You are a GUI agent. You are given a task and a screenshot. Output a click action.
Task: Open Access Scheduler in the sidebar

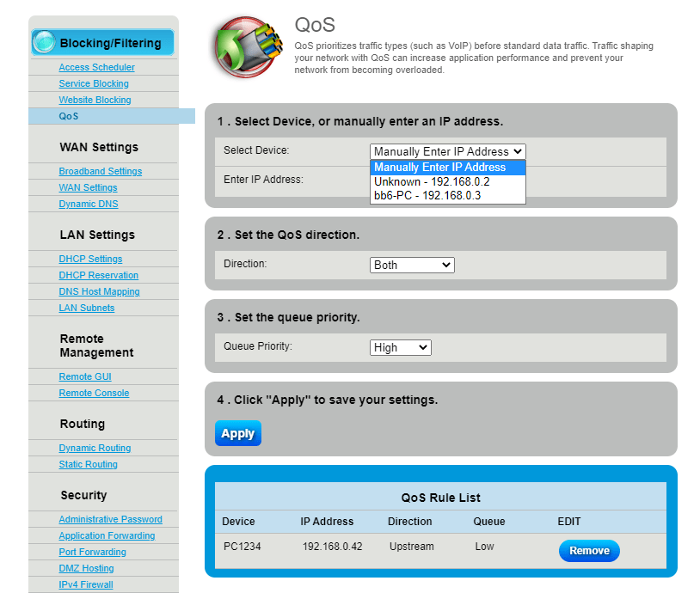tap(96, 67)
